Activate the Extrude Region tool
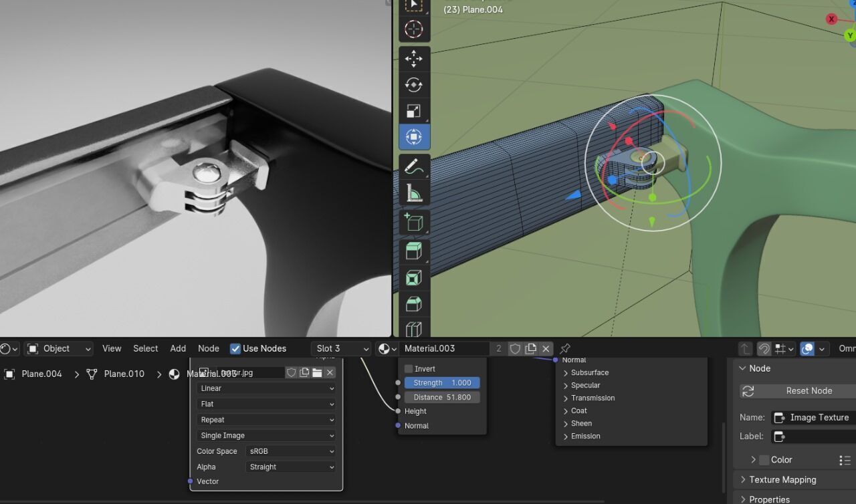The width and height of the screenshot is (856, 504). click(x=414, y=251)
